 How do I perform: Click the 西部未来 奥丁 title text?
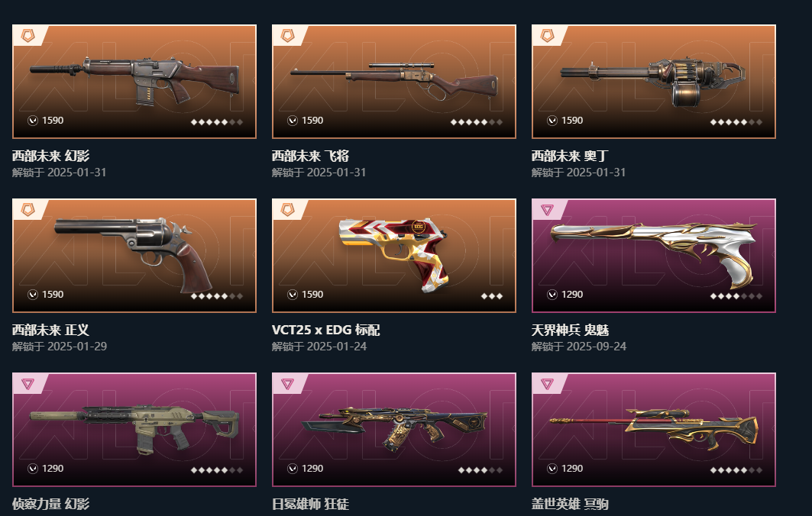point(570,156)
